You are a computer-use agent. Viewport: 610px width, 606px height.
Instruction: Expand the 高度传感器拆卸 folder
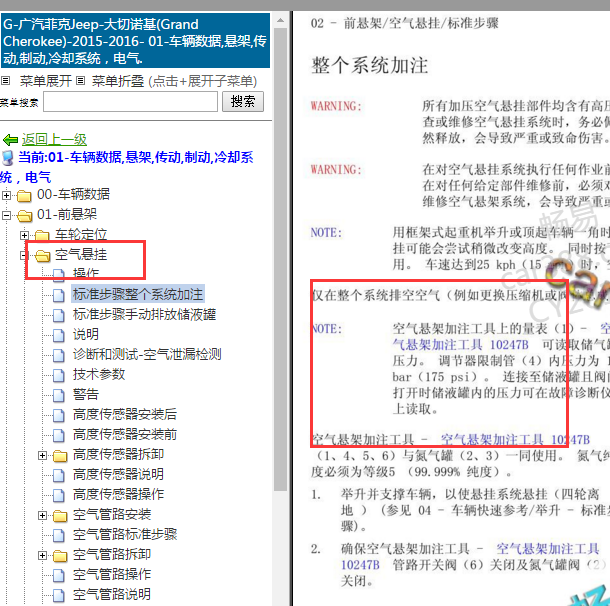[x=42, y=455]
